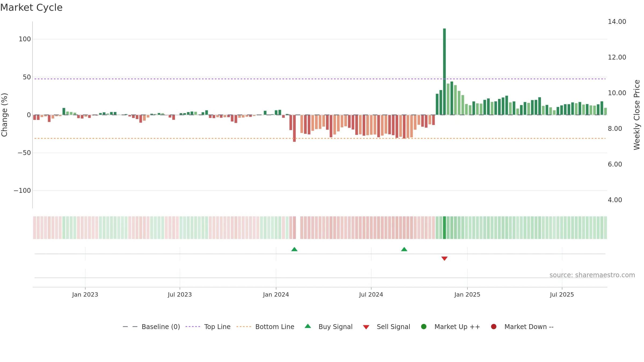Click the 12.00 tick on the price axis
Screen dimensions: 644x362
(617, 57)
